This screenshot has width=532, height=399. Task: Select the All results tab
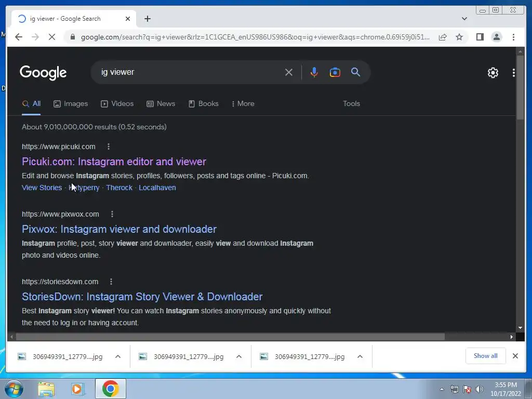(31, 104)
